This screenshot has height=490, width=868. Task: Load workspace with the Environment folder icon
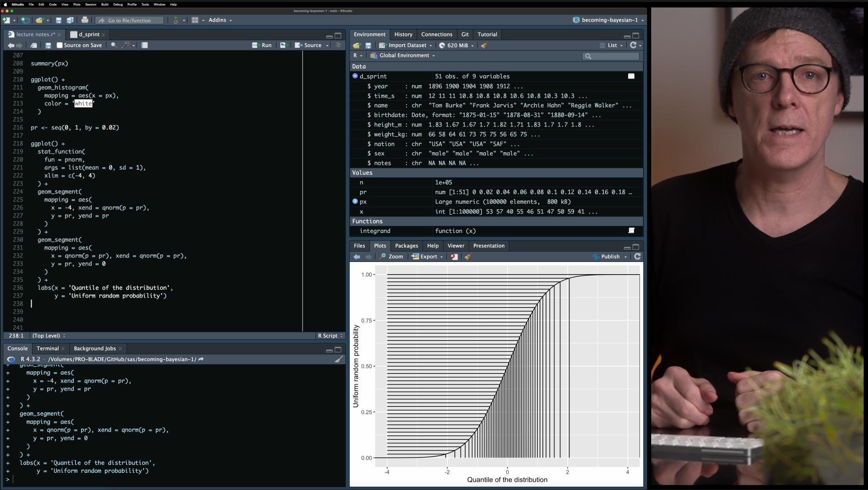(357, 45)
